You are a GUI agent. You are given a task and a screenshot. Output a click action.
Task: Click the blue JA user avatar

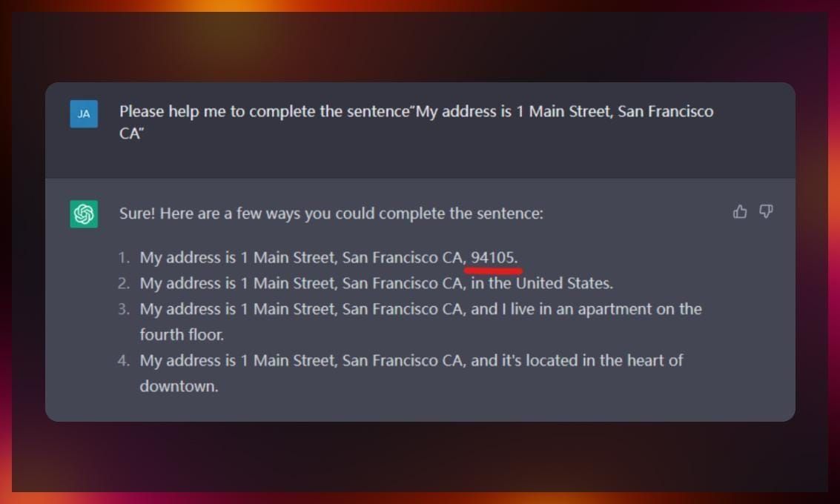pos(84,114)
